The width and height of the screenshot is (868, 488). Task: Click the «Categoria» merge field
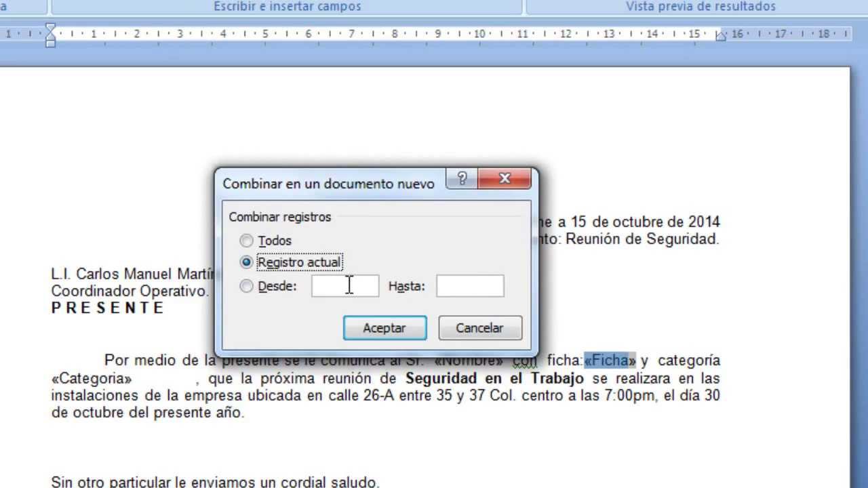[x=92, y=378]
